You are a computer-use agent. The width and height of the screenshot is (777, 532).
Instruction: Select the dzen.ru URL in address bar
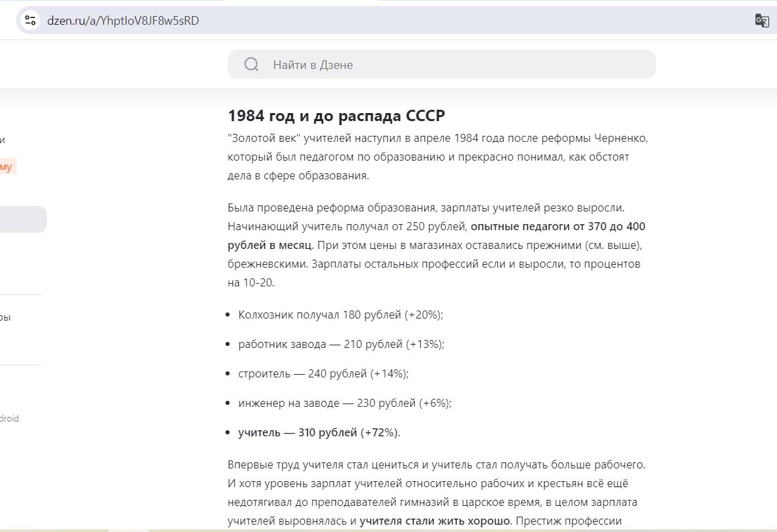pyautogui.click(x=123, y=20)
